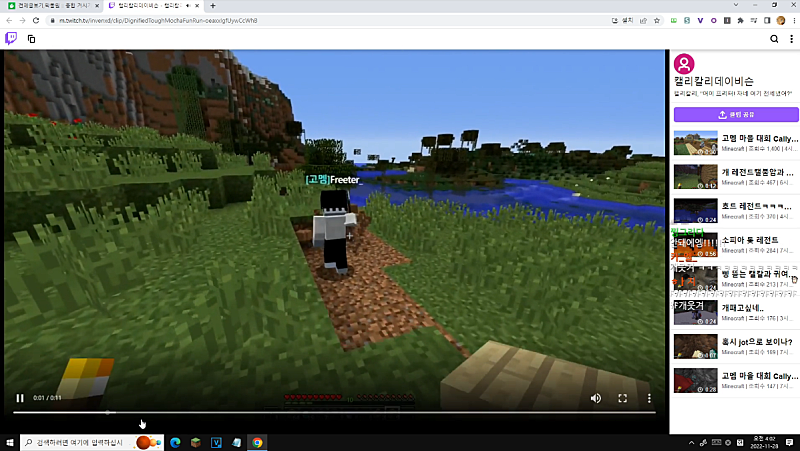Open Chrome from the taskbar

257,442
